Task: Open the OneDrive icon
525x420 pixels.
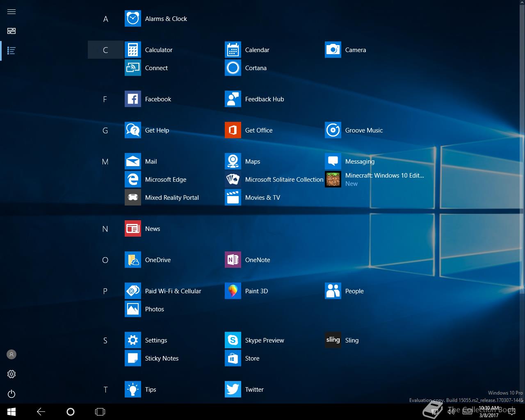Action: tap(133, 260)
